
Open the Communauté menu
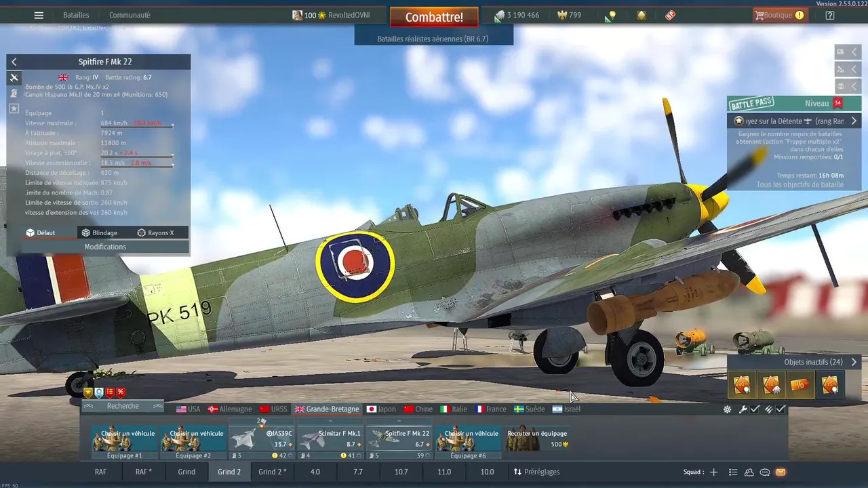[x=130, y=15]
